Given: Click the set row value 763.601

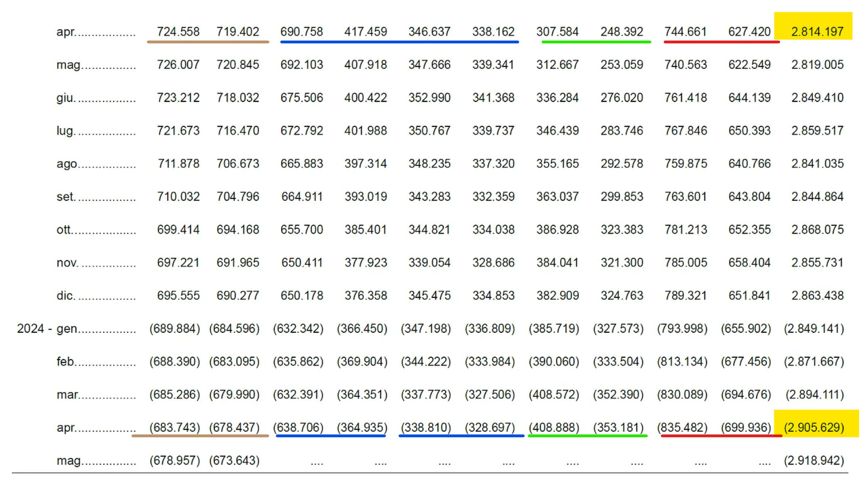Looking at the screenshot, I should point(685,197).
